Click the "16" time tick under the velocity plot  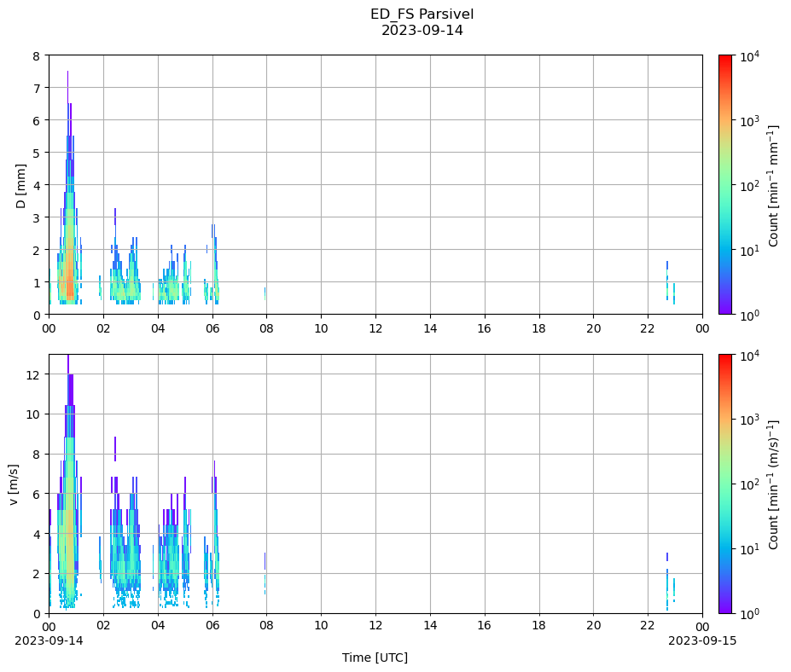coord(485,626)
